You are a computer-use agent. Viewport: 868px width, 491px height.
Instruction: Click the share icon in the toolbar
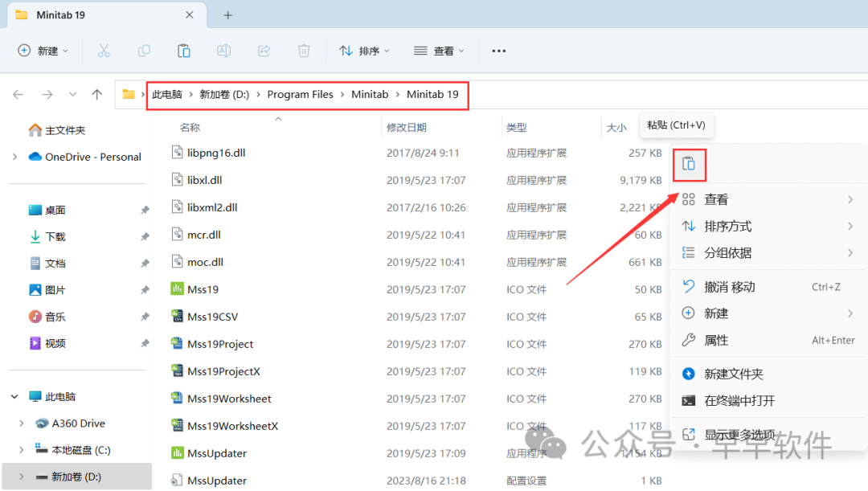pyautogui.click(x=264, y=51)
